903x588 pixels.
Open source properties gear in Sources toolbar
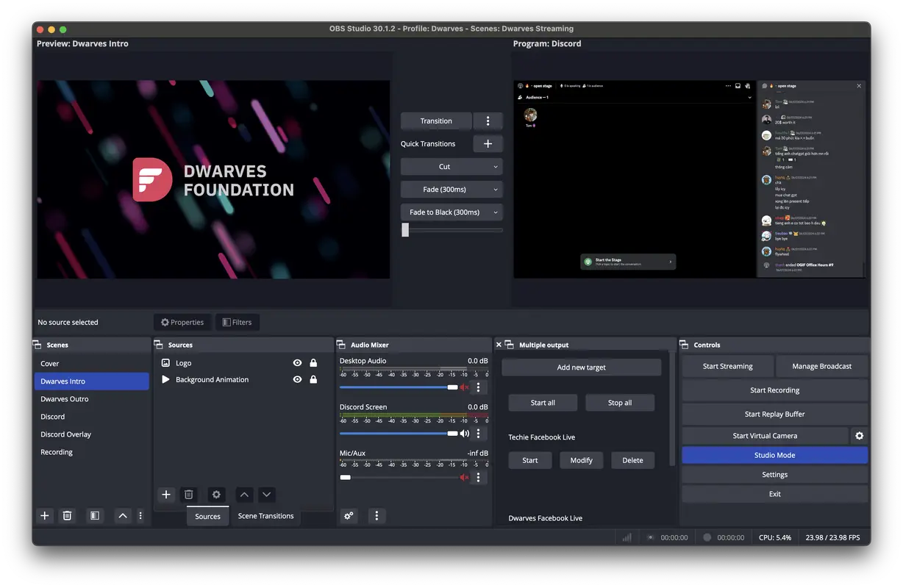tap(216, 495)
